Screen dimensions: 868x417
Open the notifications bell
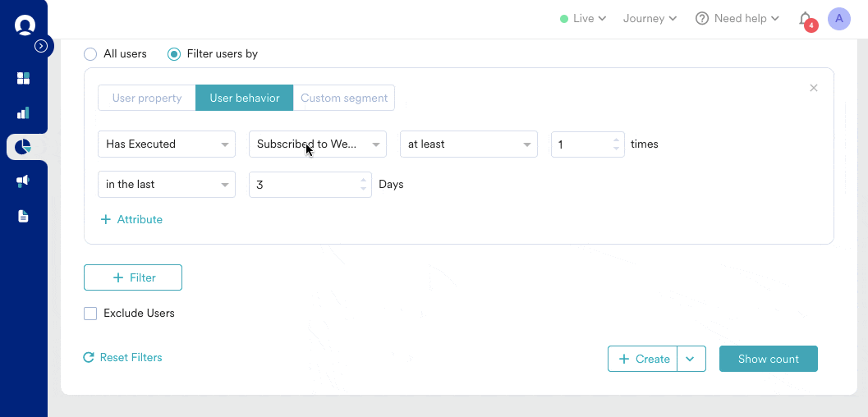pos(805,19)
